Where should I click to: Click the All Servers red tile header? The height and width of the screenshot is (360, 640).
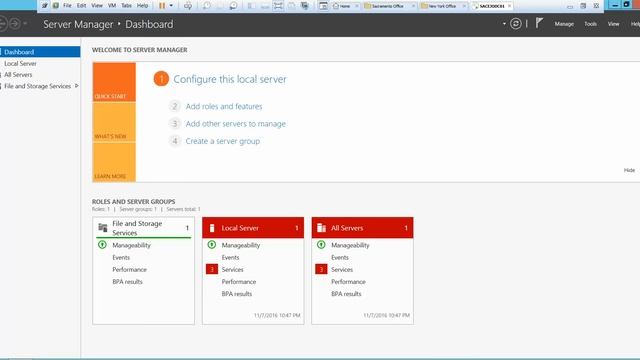point(362,228)
